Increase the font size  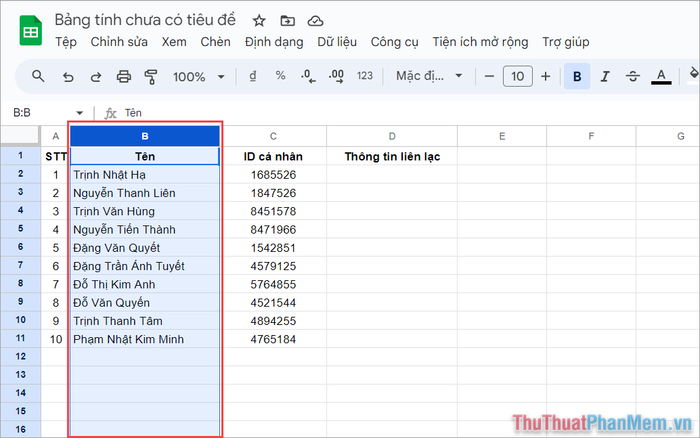[x=546, y=76]
